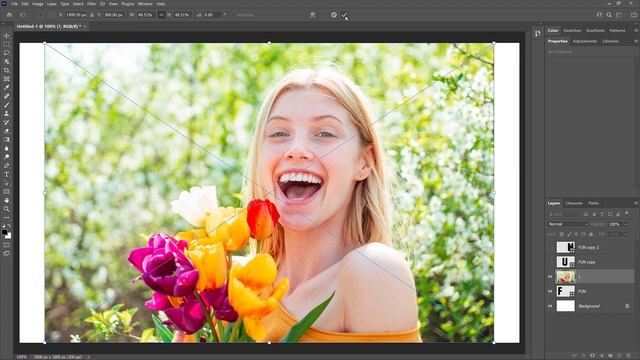Open the Filter menu
The width and height of the screenshot is (640, 360).
click(x=91, y=4)
